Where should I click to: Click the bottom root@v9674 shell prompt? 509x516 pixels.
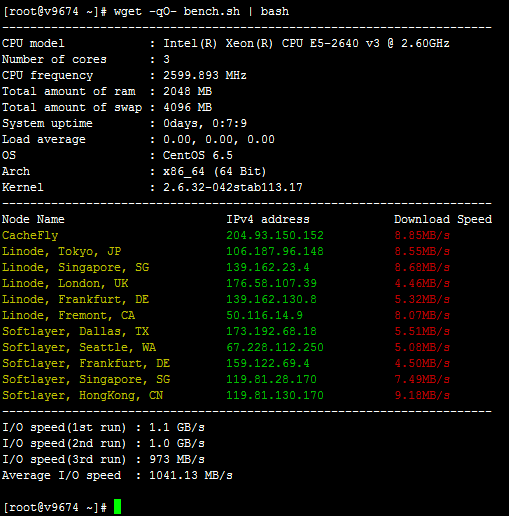(x=55, y=507)
